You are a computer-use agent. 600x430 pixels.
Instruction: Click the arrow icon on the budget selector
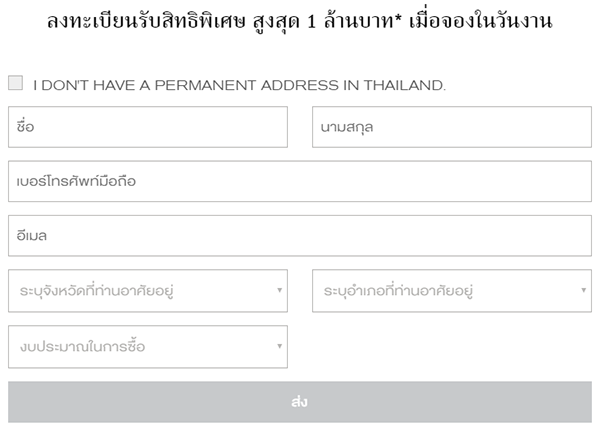coord(280,346)
